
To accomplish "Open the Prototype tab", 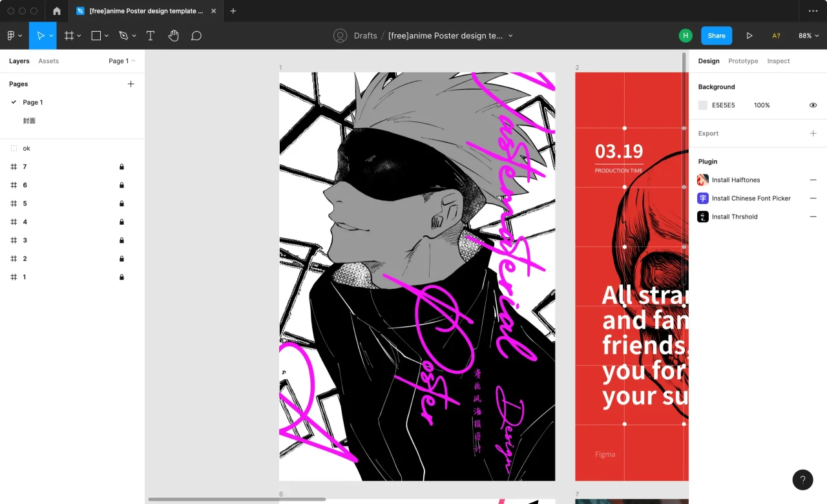I will pos(743,61).
